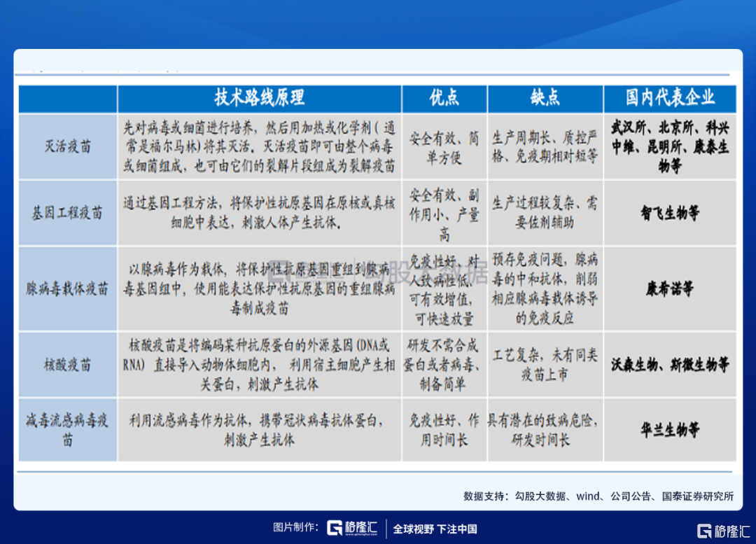The width and height of the screenshot is (756, 544).
Task: Select the 灭活疫苗 row label
Action: [x=67, y=147]
